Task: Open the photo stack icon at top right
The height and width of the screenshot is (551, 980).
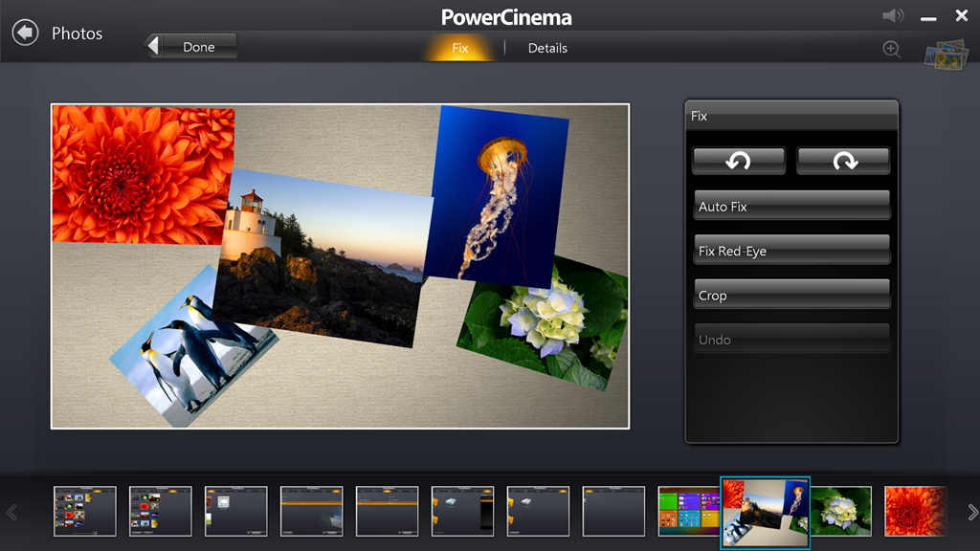Action: pyautogui.click(x=946, y=53)
